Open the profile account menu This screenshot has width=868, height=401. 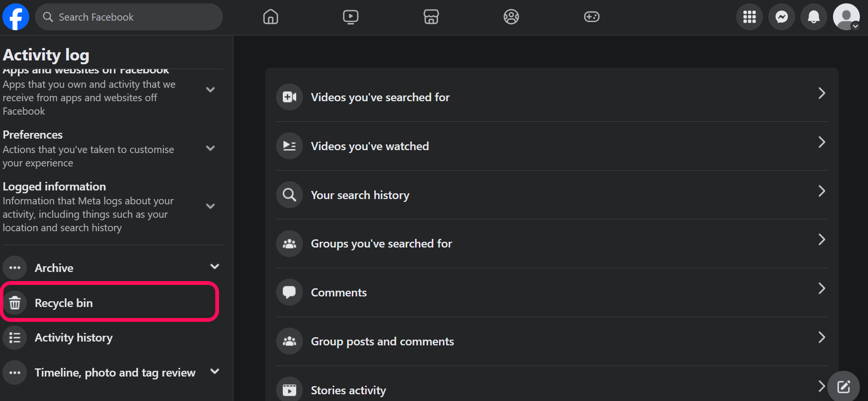846,17
